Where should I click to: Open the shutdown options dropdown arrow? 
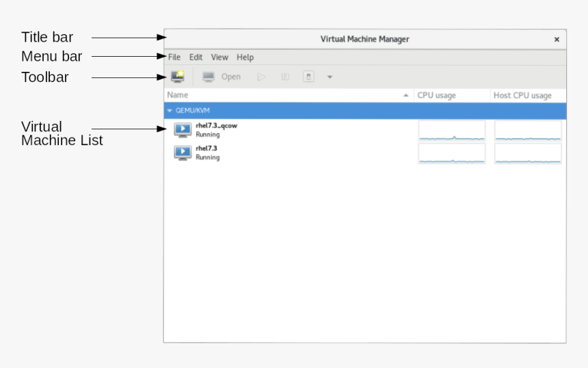point(330,77)
